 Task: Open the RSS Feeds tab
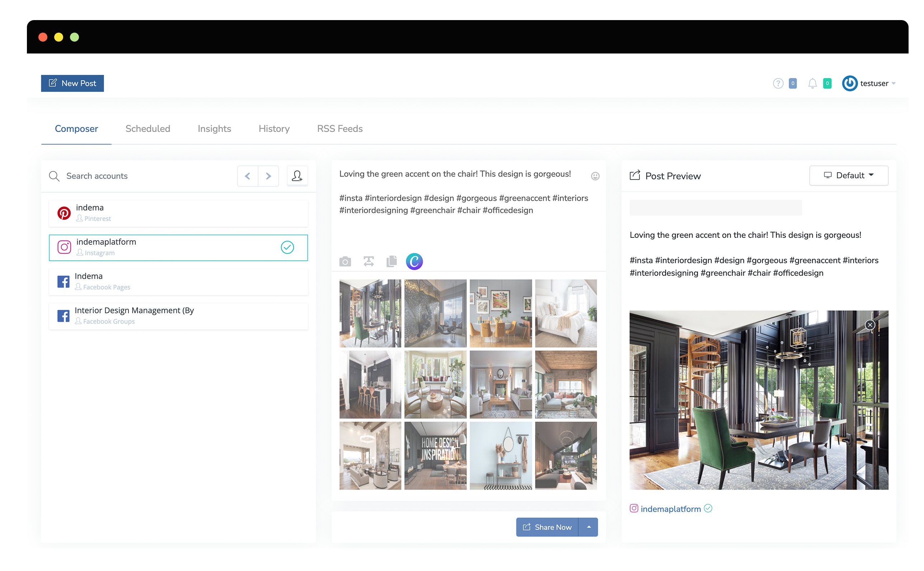tap(339, 129)
